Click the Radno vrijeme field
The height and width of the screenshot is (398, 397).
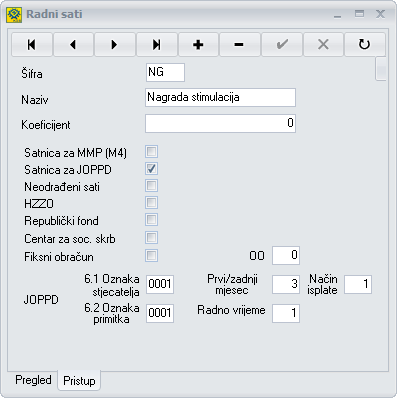[286, 313]
